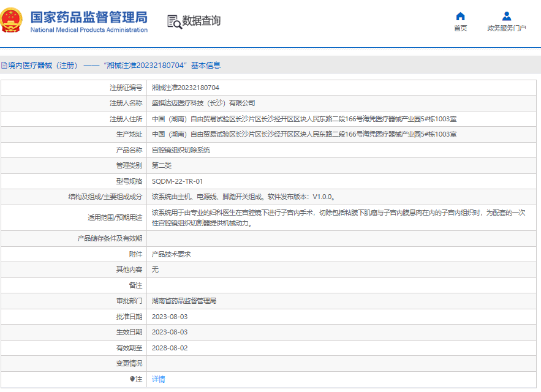
Task: Click the 生产地址 address value
Action: coord(304,134)
